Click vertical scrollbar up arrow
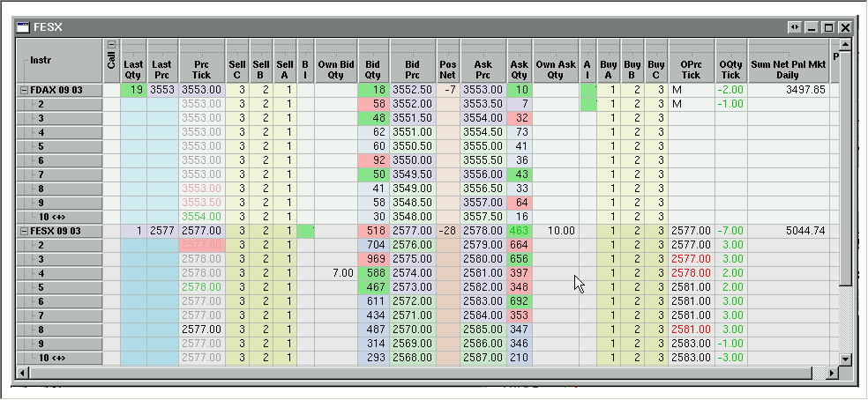 (846, 44)
